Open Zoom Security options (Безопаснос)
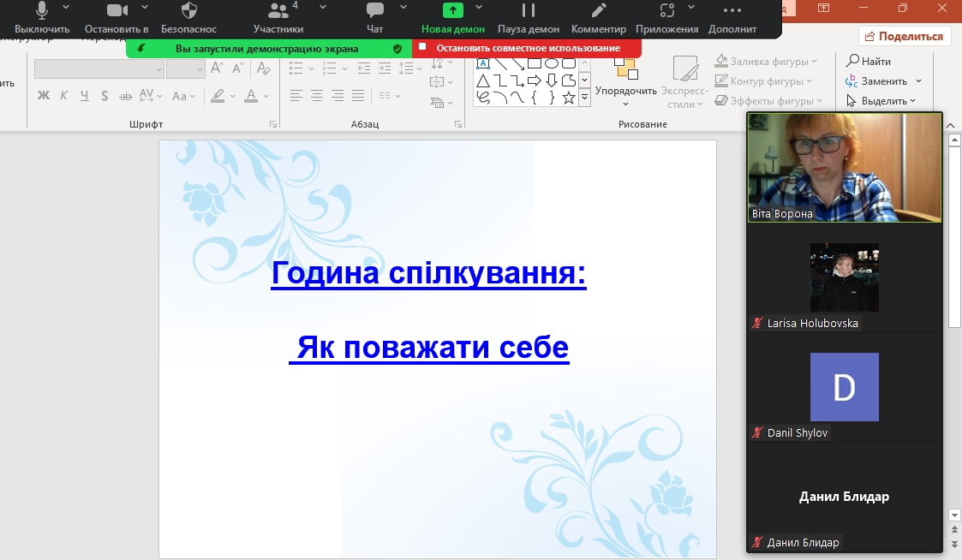 click(x=188, y=18)
